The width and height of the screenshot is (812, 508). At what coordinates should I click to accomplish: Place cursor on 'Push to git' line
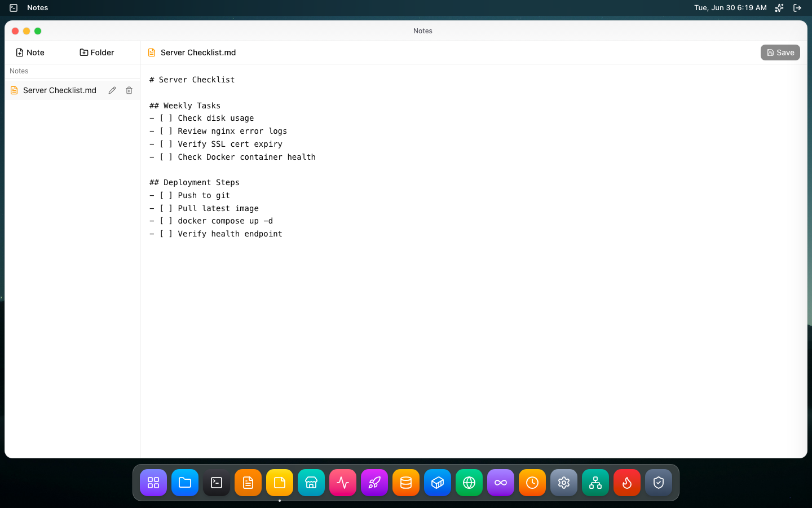[x=190, y=195]
